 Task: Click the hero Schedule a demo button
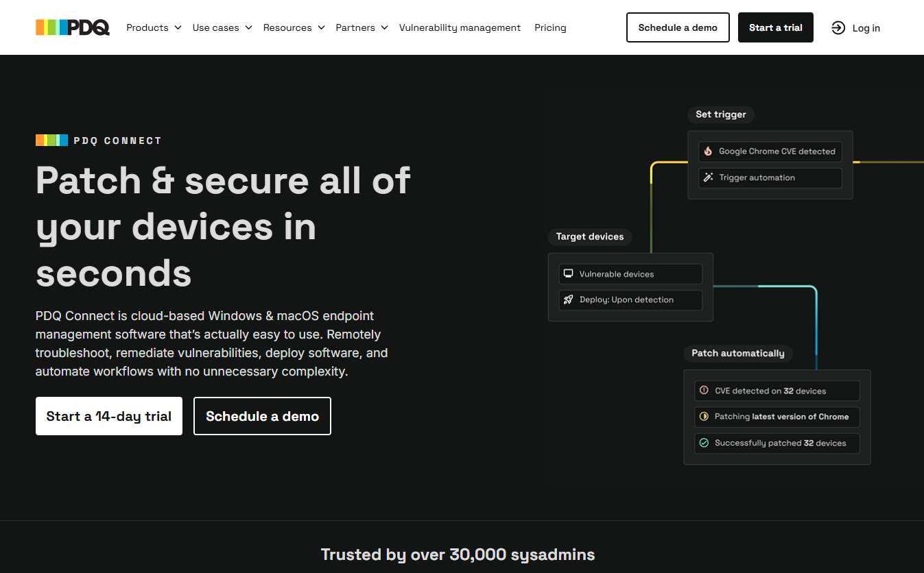tap(262, 416)
